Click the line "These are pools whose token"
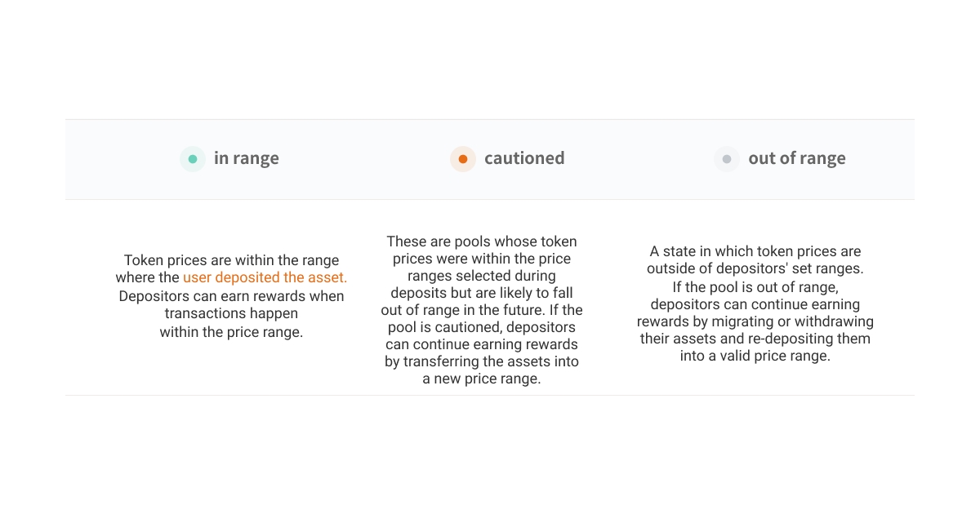 click(482, 241)
